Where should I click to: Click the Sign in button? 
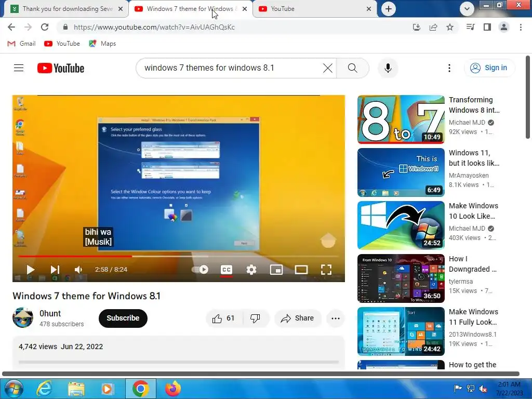click(489, 68)
